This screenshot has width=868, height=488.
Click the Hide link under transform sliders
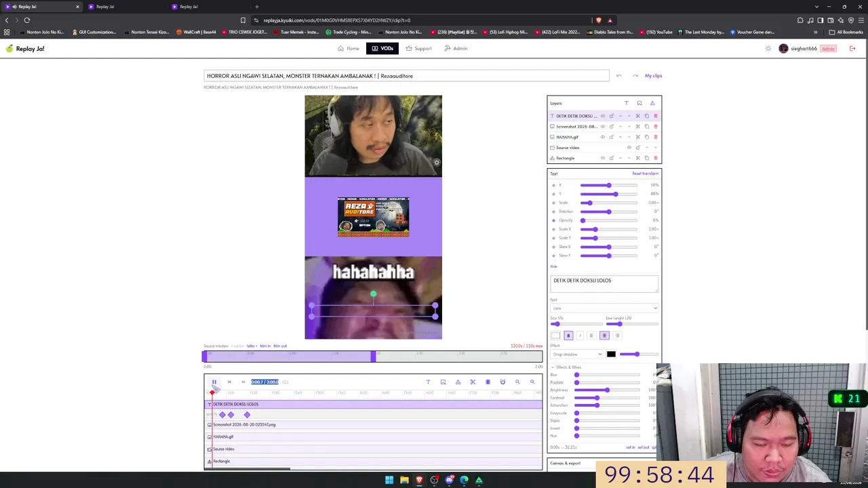[x=553, y=266]
